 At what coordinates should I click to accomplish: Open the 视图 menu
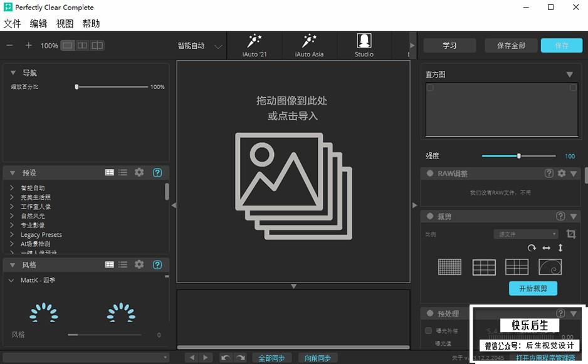(65, 24)
